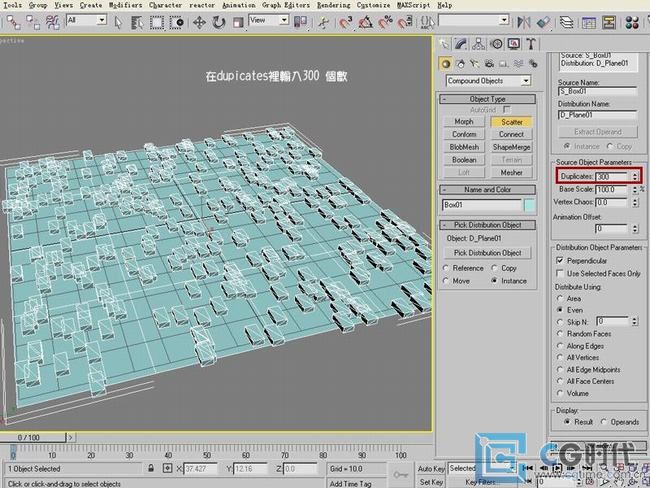Click the Auto Key button
The image size is (650, 488).
[431, 469]
